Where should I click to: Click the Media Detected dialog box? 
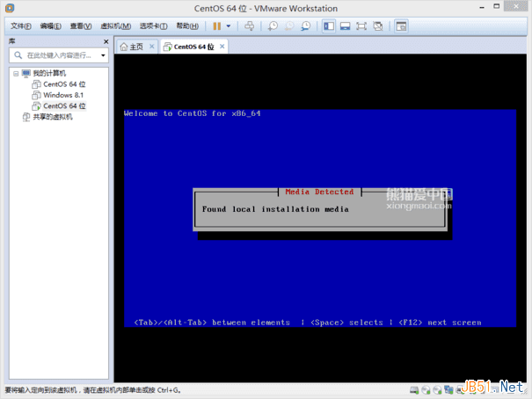pyautogui.click(x=320, y=209)
